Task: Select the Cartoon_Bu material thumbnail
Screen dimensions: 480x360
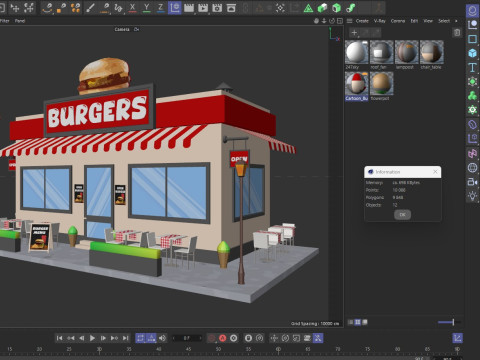Action: 357,84
